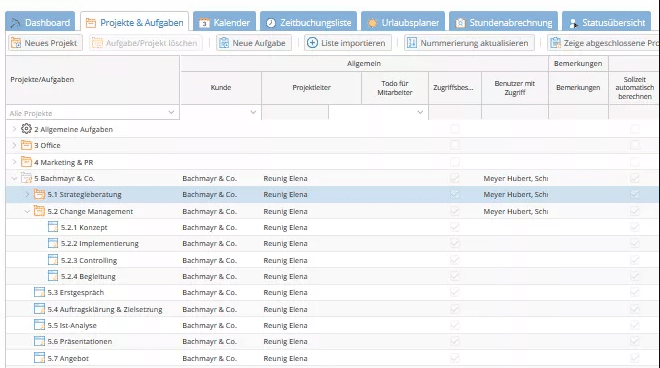660x368 pixels.
Task: Expand the 3 Office project
Action: (14, 145)
